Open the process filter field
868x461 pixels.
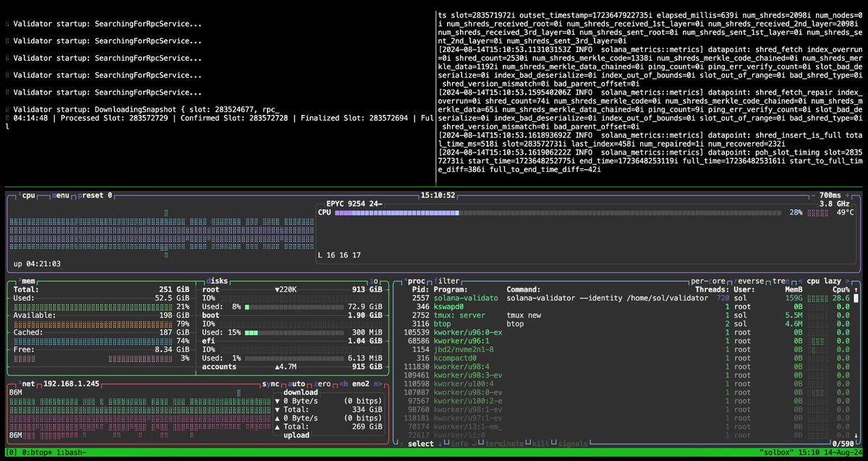448,280
